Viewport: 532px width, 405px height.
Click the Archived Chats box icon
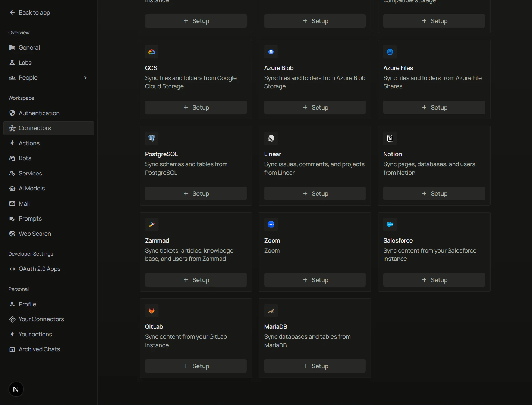pos(12,349)
